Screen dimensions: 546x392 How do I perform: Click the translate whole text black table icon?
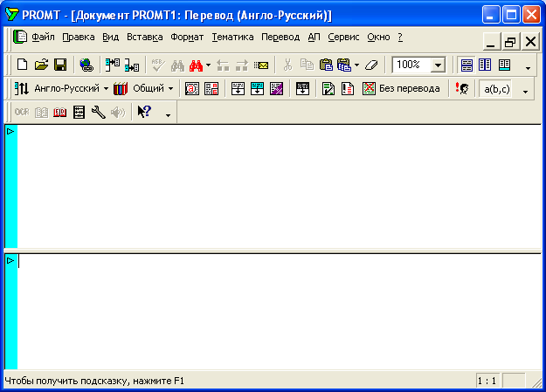[x=302, y=88]
